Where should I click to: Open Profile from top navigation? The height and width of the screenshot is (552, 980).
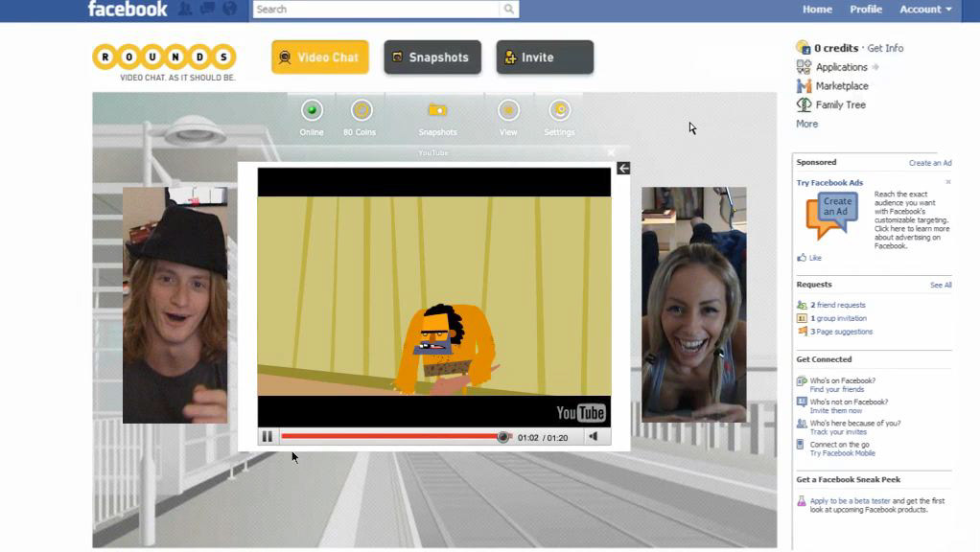click(866, 10)
